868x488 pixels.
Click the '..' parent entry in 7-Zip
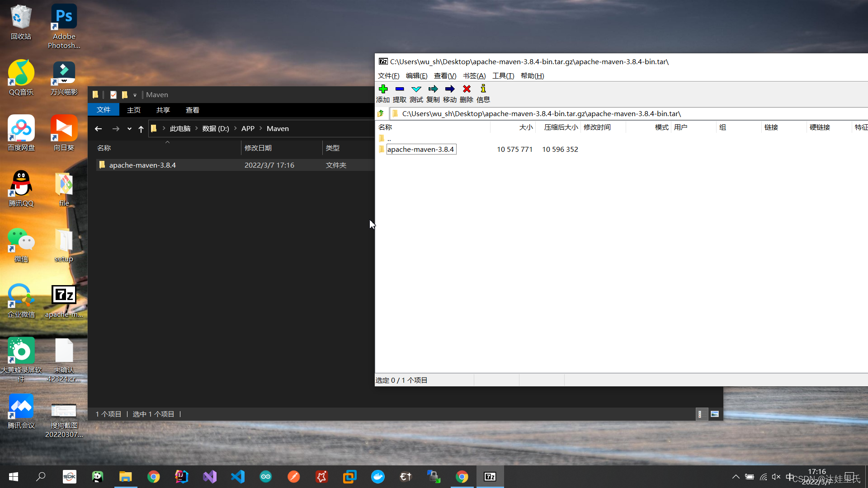coord(389,139)
